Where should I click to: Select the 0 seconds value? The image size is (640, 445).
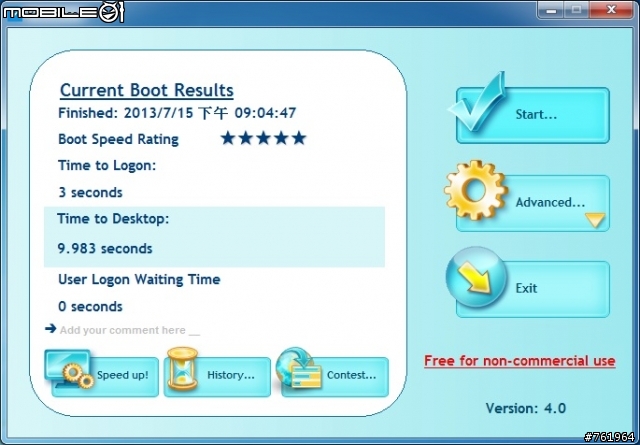click(x=90, y=306)
